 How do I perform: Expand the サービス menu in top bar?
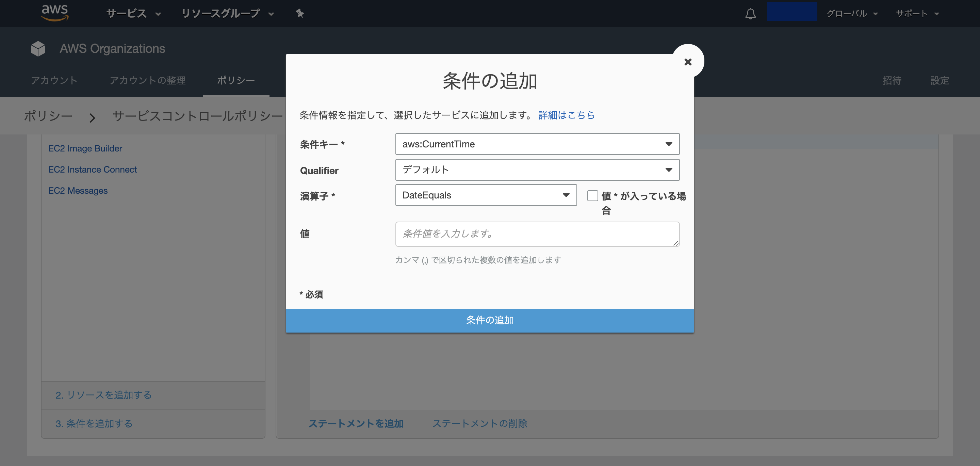(133, 14)
